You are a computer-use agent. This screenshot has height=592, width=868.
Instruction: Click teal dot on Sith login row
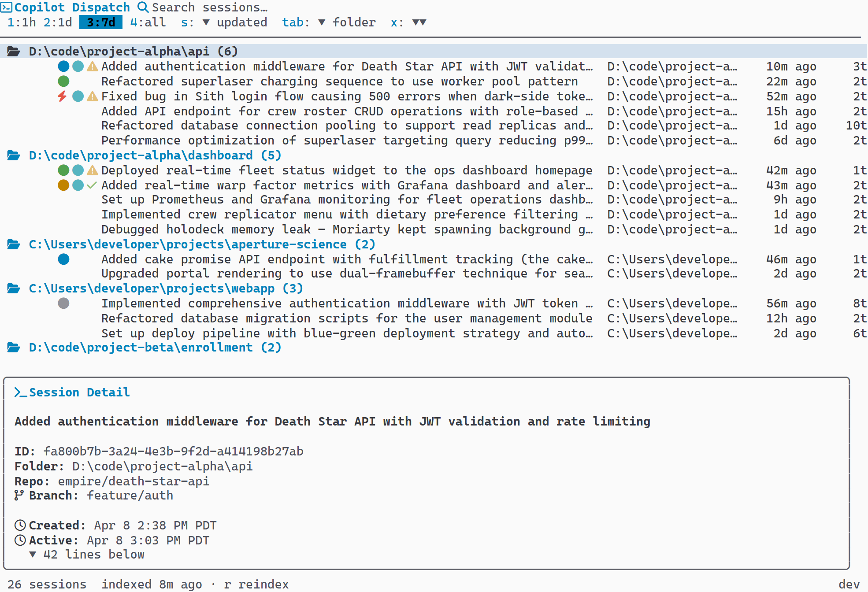pyautogui.click(x=78, y=96)
